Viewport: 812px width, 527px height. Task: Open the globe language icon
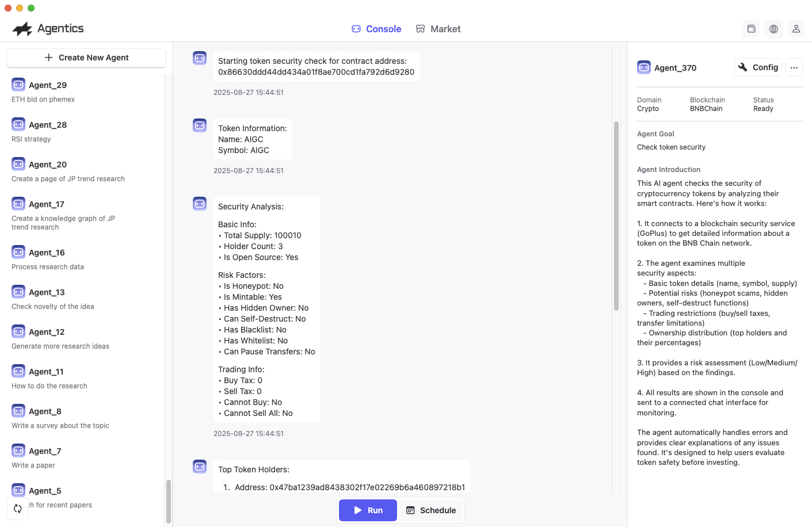[773, 29]
